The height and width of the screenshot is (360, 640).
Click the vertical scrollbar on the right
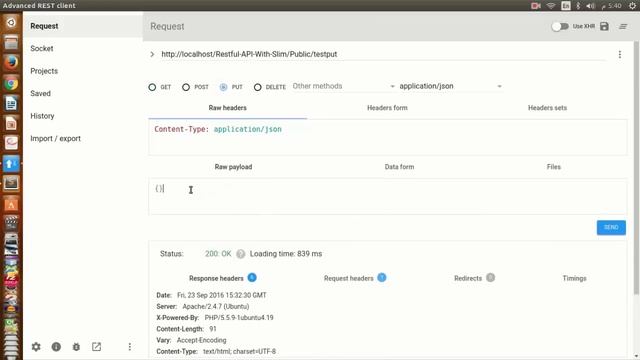636,167
